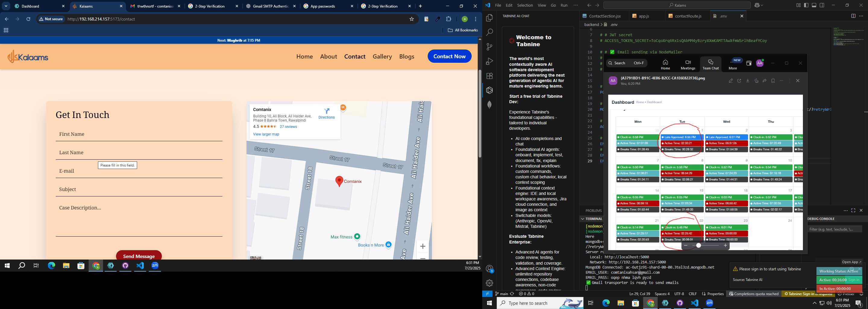Maximize the VS Code terminal panel

pos(853,211)
